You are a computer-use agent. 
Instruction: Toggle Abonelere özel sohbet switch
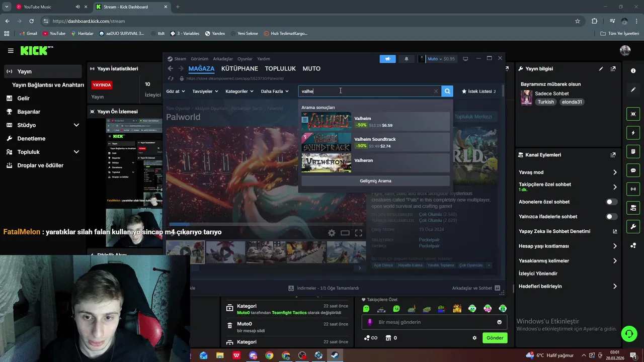(611, 202)
